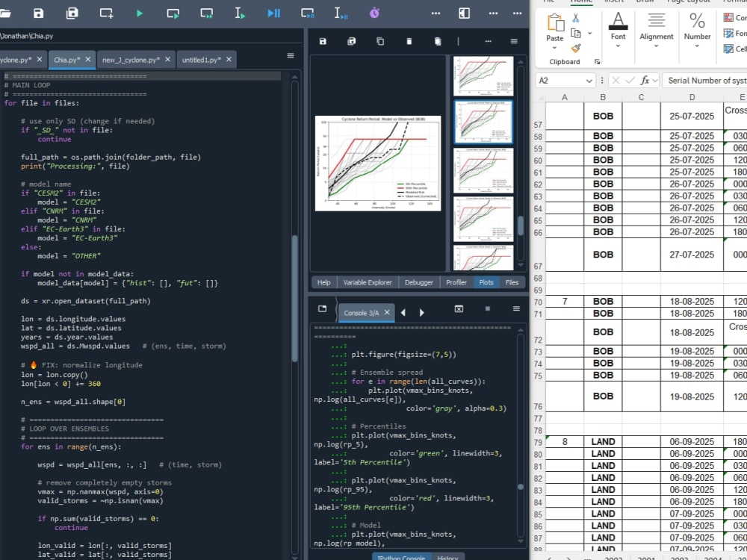Click Excel Copy icon
The height and width of the screenshot is (560, 747).
click(x=575, y=33)
